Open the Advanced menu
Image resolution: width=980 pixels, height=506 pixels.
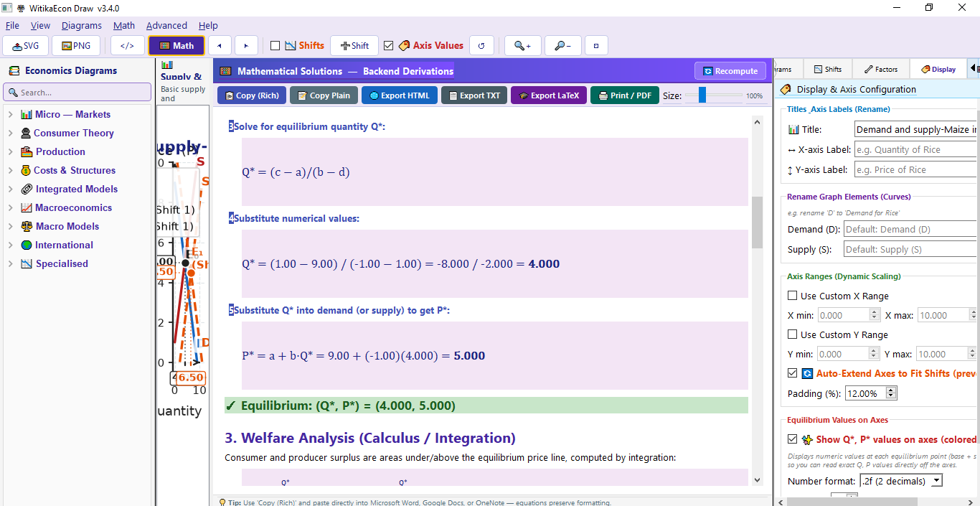[166, 25]
